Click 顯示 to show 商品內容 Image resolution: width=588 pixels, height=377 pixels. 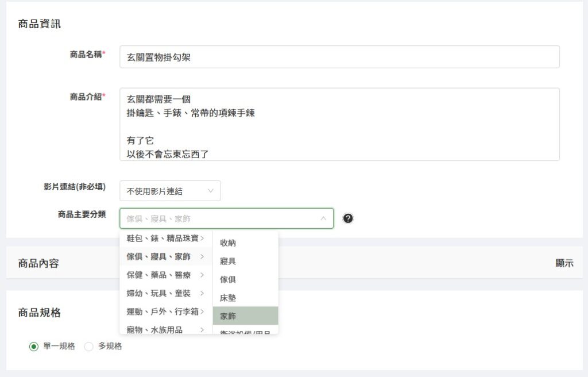pyautogui.click(x=564, y=263)
